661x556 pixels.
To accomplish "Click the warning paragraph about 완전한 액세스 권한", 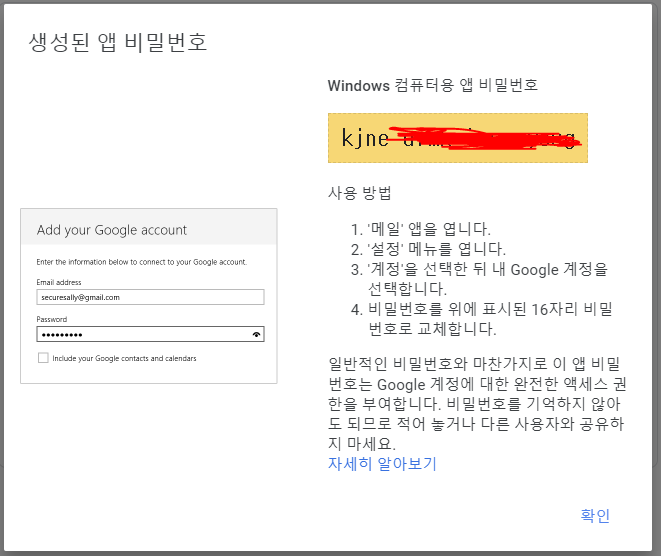I will pos(477,404).
